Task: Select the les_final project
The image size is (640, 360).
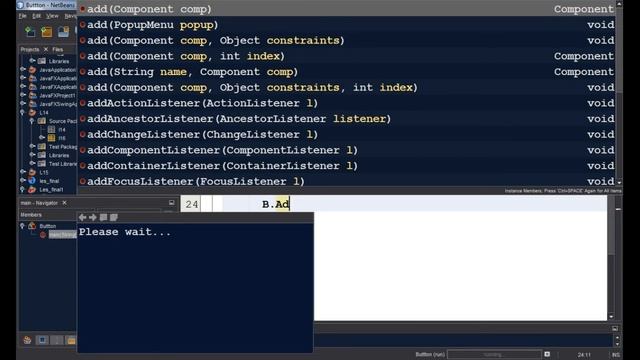Action: click(x=49, y=181)
